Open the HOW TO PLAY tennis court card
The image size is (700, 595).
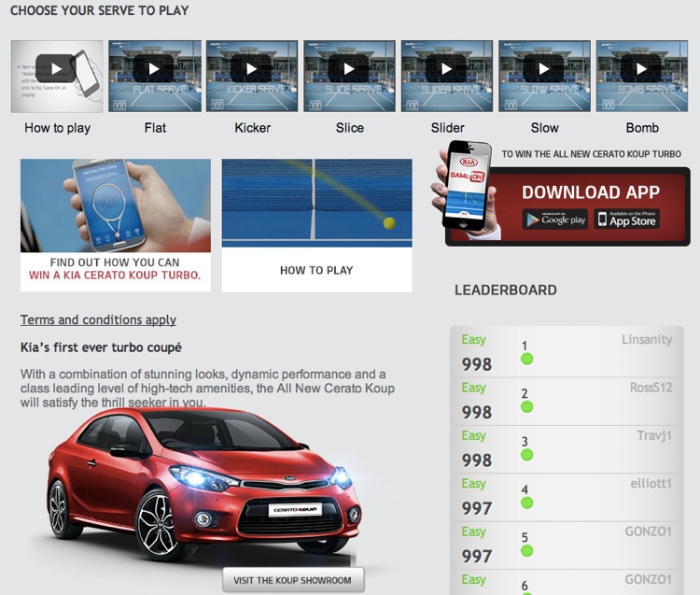(317, 225)
